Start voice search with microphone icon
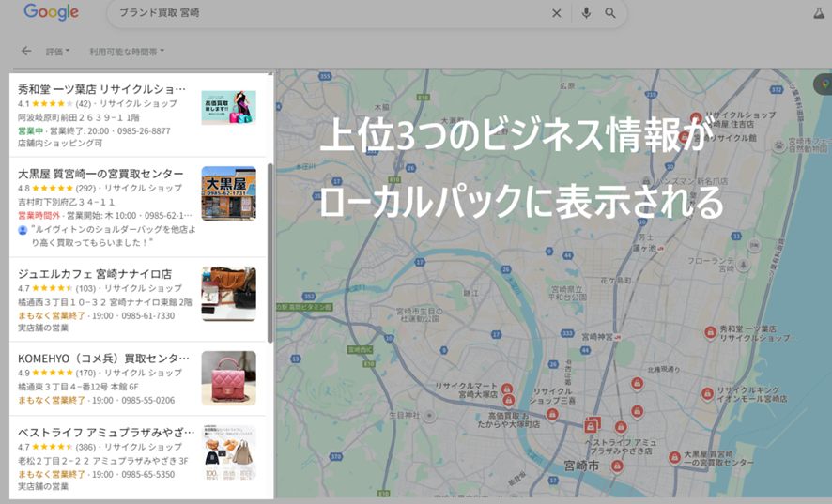This screenshot has width=832, height=504. (586, 13)
